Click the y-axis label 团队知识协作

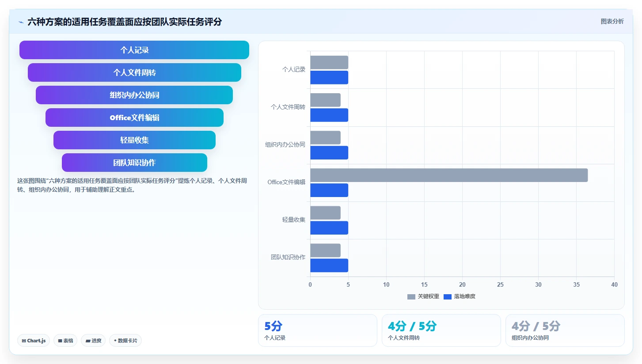pyautogui.click(x=288, y=257)
